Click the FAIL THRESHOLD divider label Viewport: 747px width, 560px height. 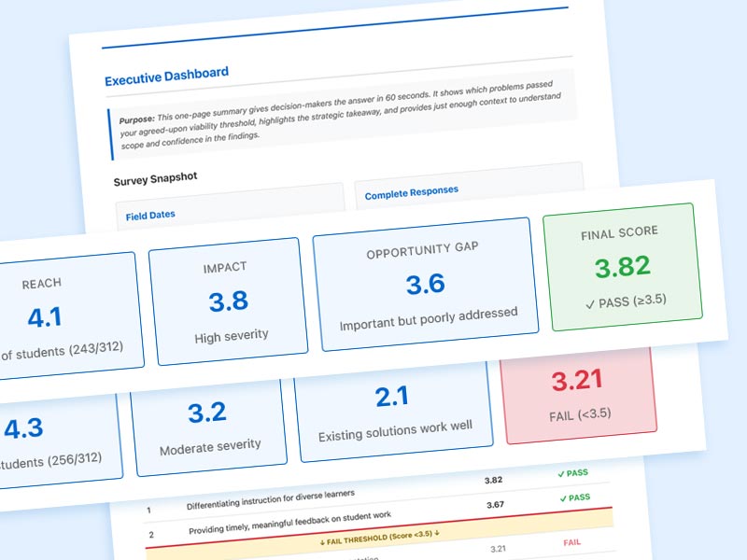click(x=380, y=538)
